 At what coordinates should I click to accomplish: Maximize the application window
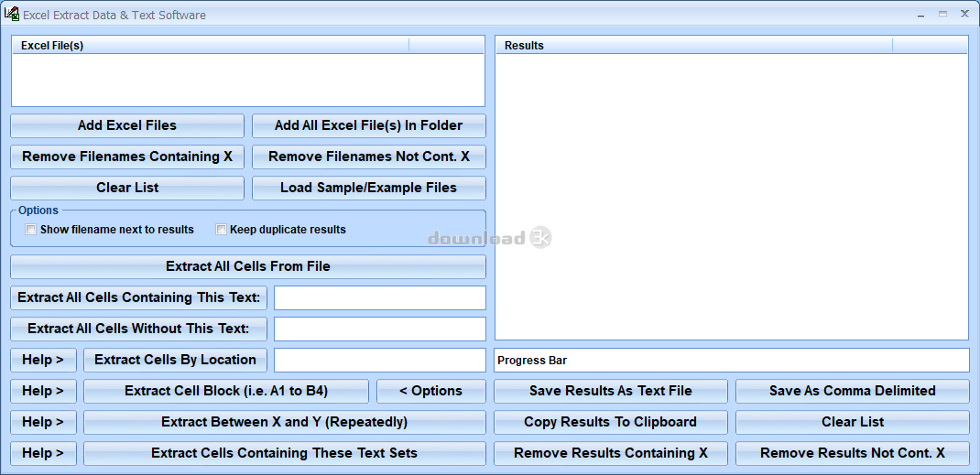click(943, 14)
